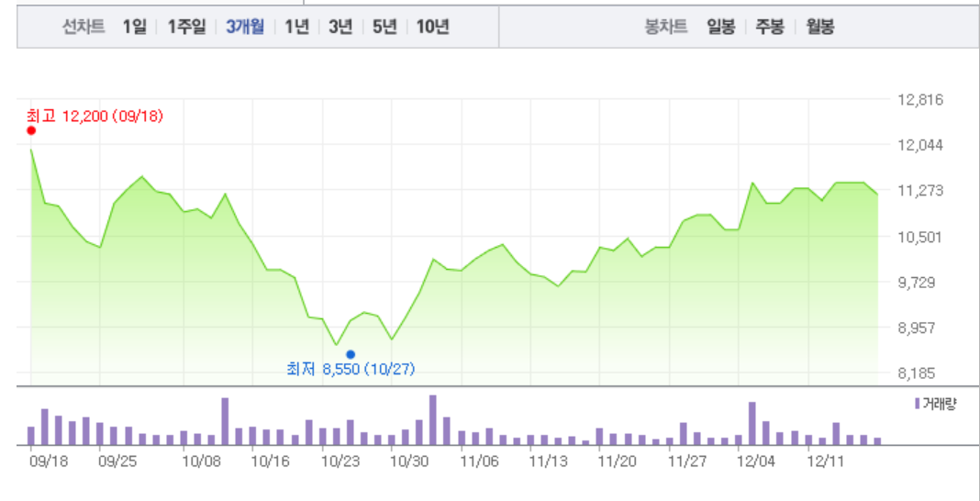This screenshot has height=501, width=980.
Task: Click the 09/25 date axis label
Action: 117,462
